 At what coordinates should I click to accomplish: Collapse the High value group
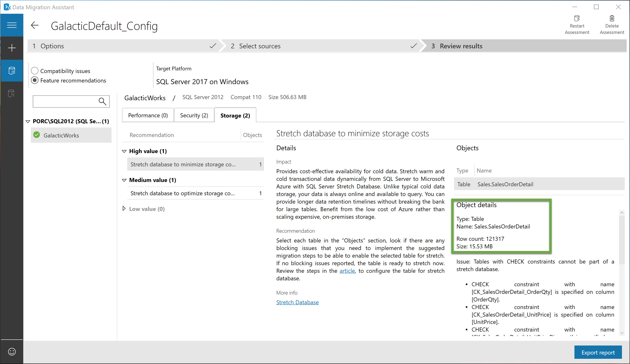pyautogui.click(x=124, y=151)
